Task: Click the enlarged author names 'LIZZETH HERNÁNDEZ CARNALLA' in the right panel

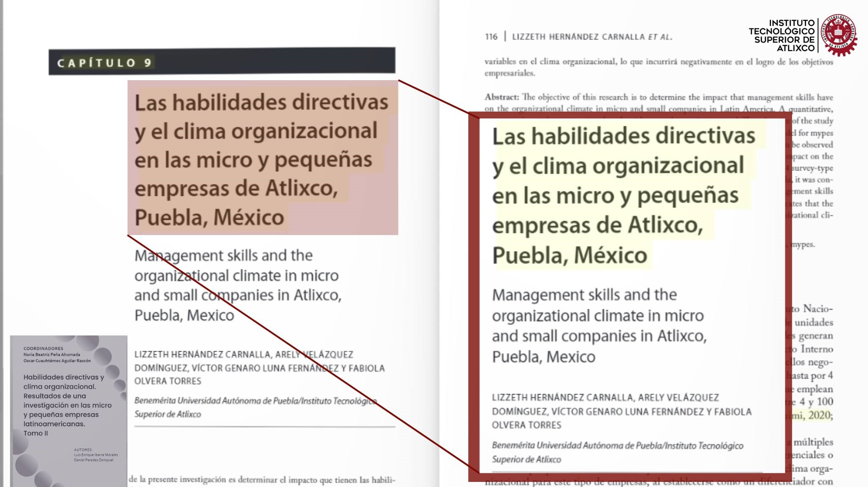Action: [562, 397]
